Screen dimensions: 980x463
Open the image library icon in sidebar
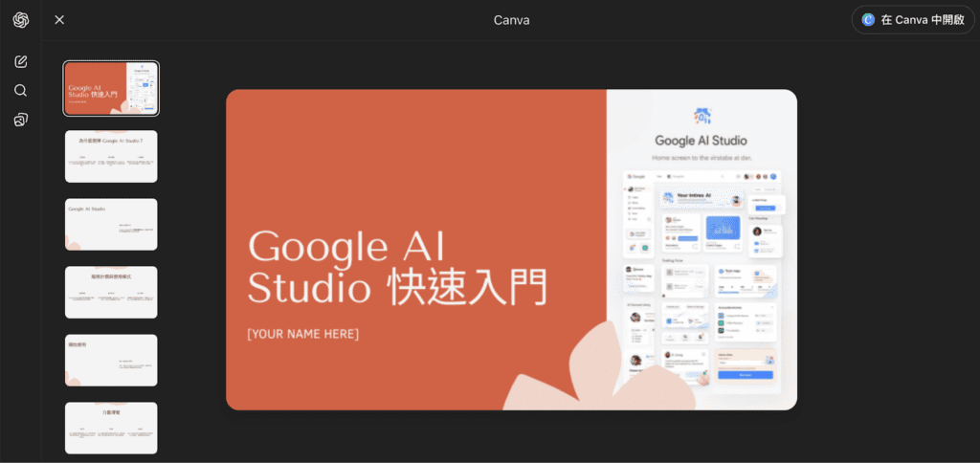[x=21, y=120]
